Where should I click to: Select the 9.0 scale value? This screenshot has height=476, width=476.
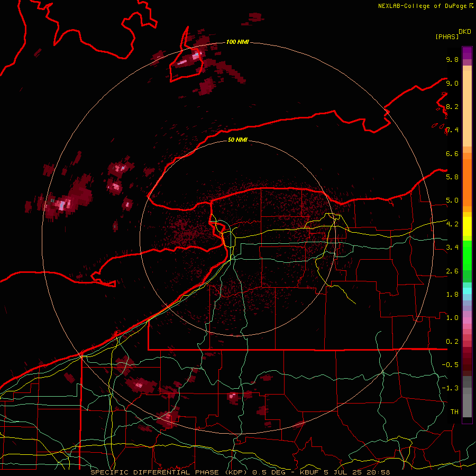[x=452, y=83]
